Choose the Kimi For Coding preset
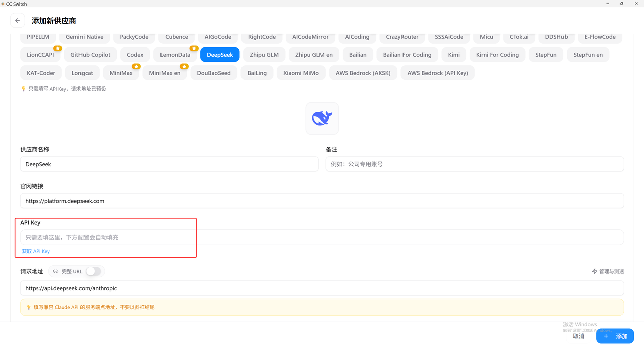This screenshot has width=644, height=350. point(498,55)
